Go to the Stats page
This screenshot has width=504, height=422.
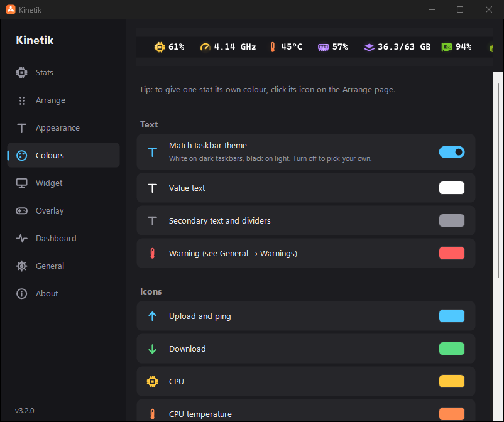click(63, 73)
